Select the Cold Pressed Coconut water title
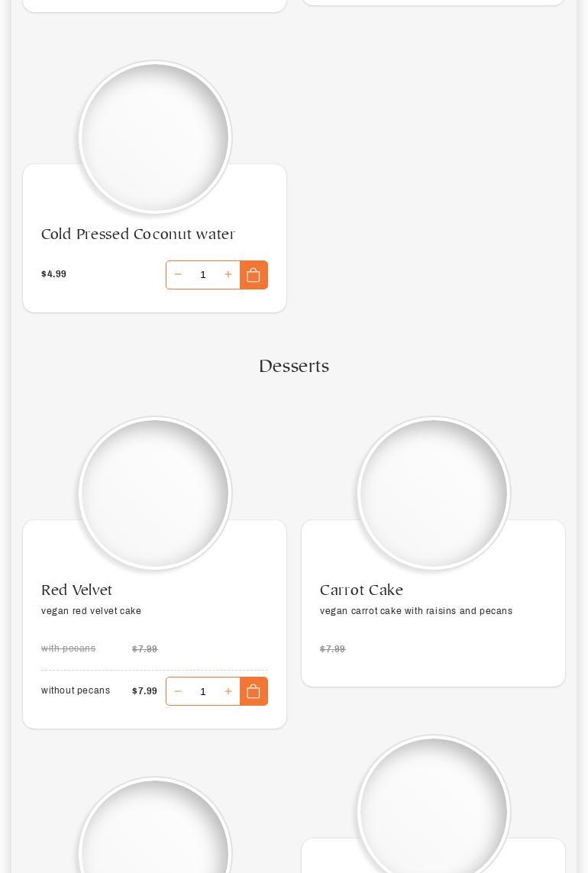The image size is (588, 873). pos(138,234)
